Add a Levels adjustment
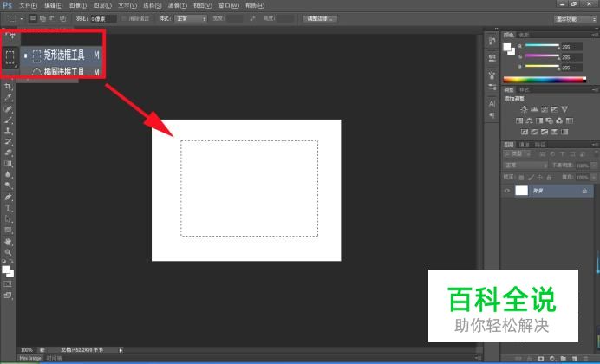Image resolution: width=600 pixels, height=364 pixels. tap(535, 109)
